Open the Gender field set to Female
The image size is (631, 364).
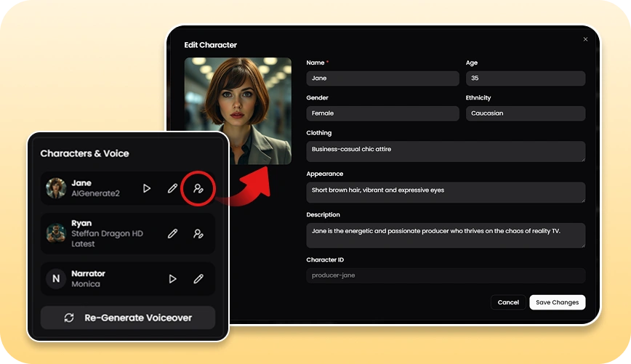(382, 113)
